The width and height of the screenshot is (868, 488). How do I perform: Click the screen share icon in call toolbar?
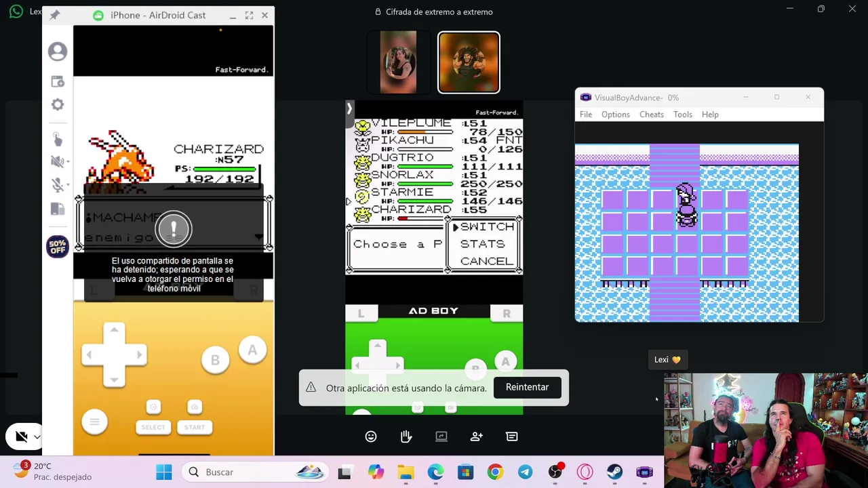441,436
